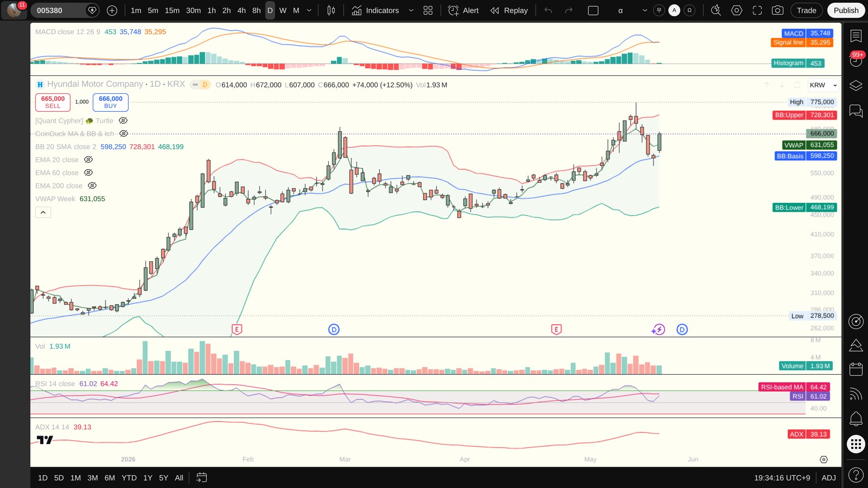Open the chats panel in right sidebar
The image size is (868, 488).
(x=856, y=111)
